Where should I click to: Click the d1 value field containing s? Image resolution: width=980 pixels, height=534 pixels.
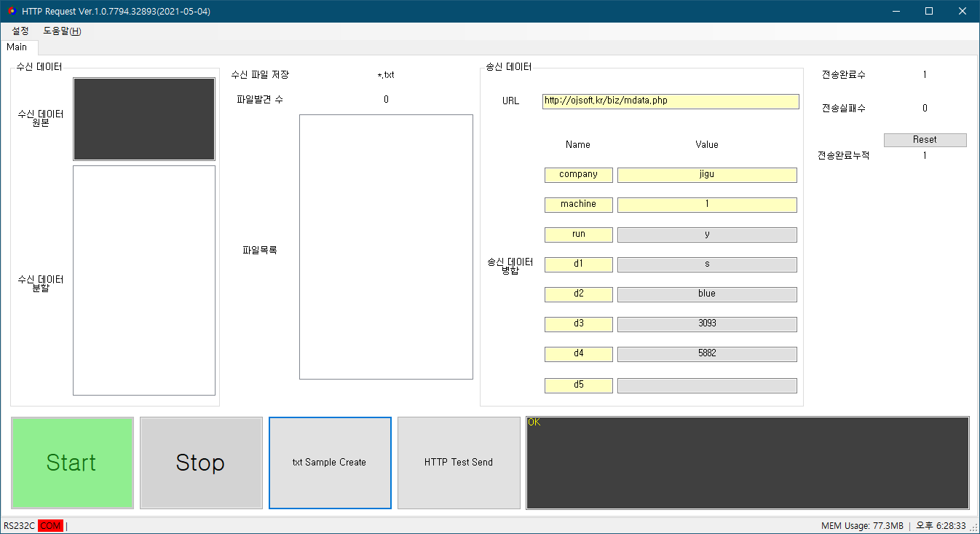click(x=707, y=264)
